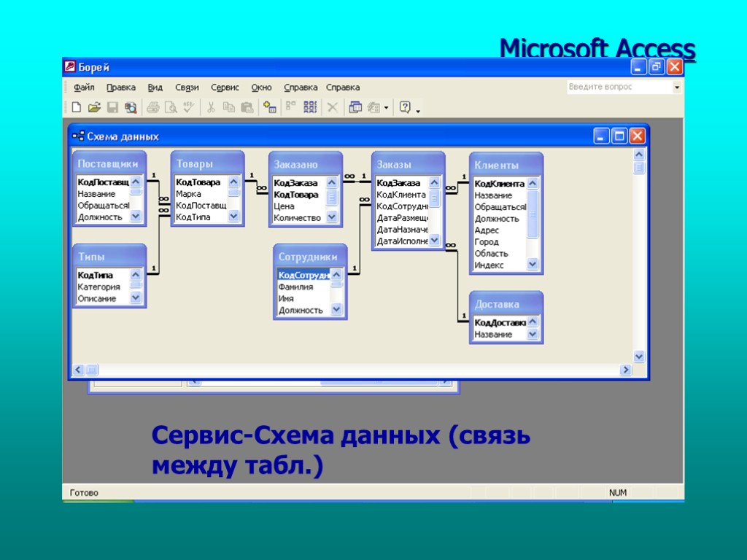Viewport: 747px width, 560px height.
Task: Click the Схема данных window title icon
Action: (78, 136)
